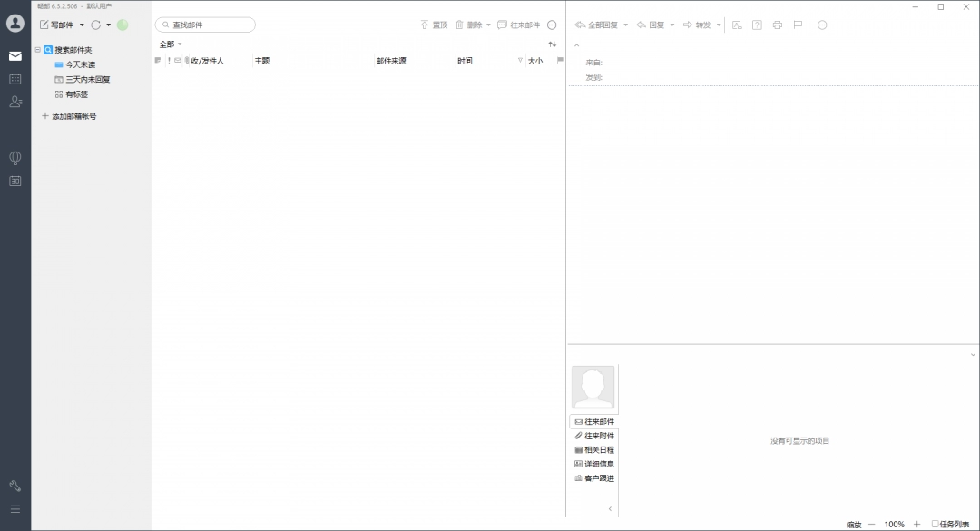Screen dimensions: 980x531
Task: Sort by the 大小 column header
Action: [x=535, y=61]
